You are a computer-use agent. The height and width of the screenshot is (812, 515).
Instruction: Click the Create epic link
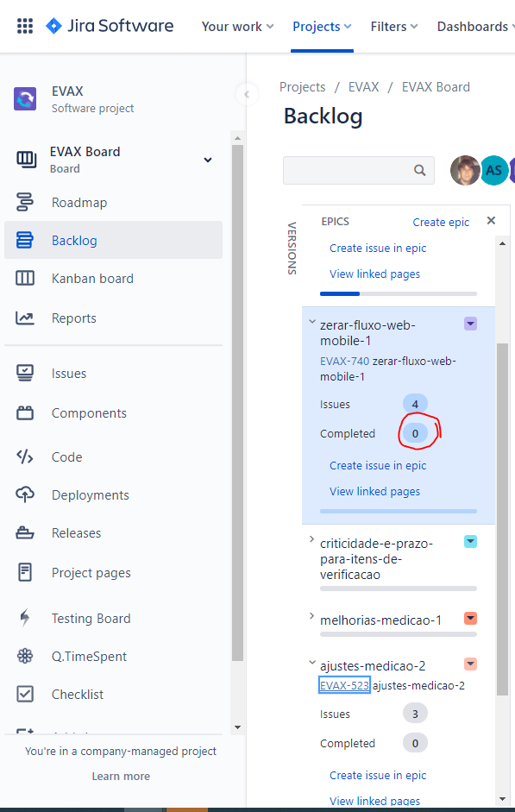point(441,222)
